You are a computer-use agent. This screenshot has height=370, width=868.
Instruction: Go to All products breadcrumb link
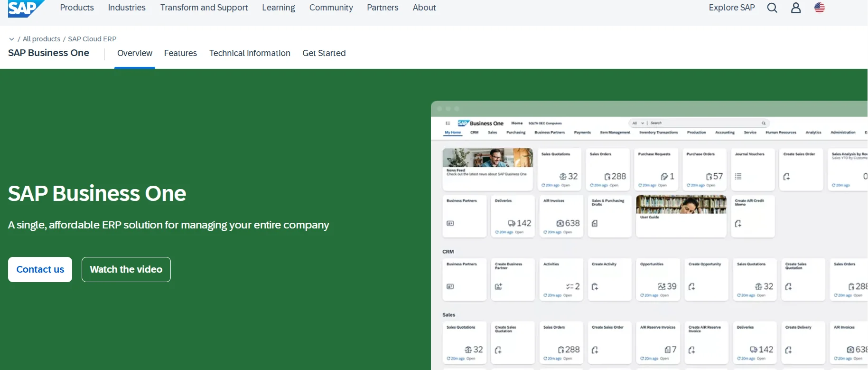[x=42, y=39]
